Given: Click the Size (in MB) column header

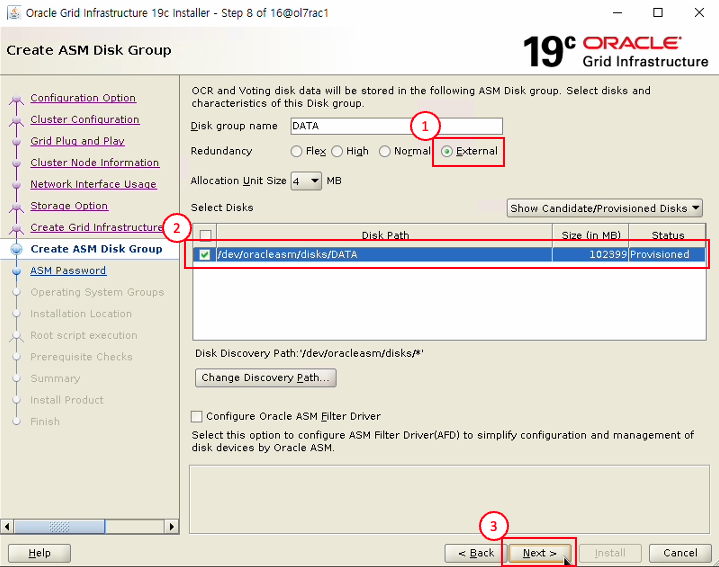Looking at the screenshot, I should click(591, 236).
